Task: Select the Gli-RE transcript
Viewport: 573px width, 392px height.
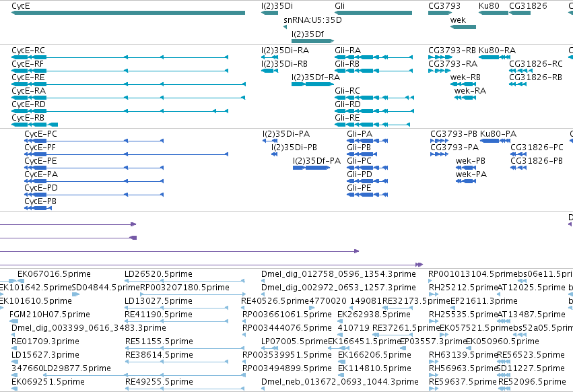Action: point(372,125)
